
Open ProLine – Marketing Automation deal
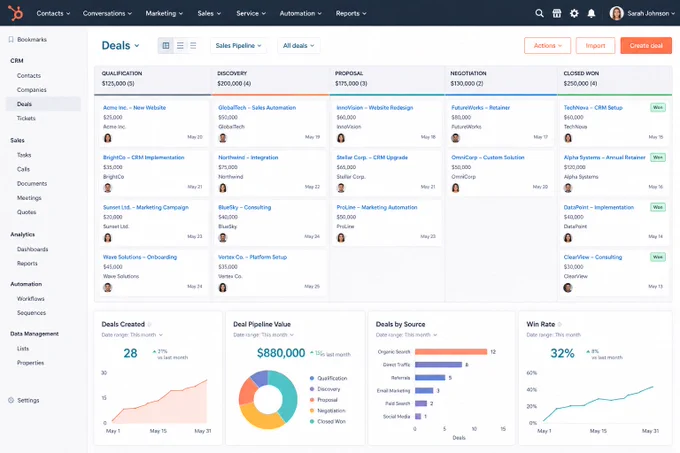(377, 207)
